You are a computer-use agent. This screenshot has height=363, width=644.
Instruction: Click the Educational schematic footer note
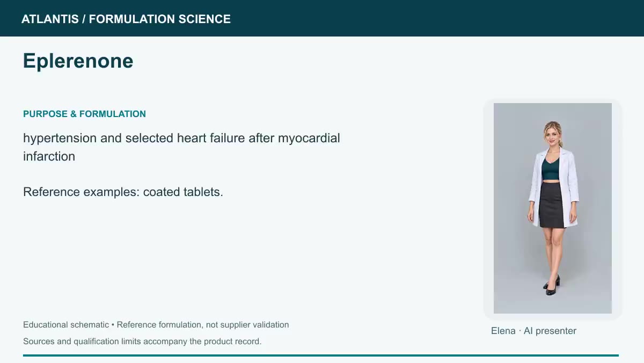(66, 325)
